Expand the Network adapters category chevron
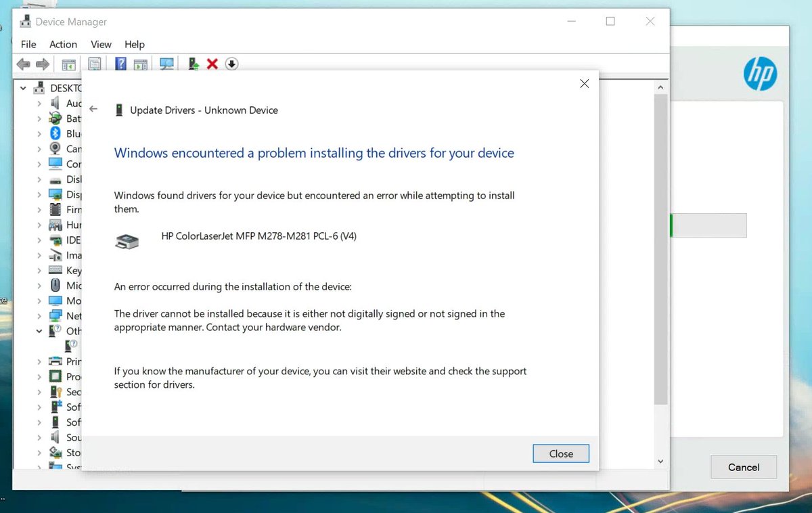Viewport: 812px width, 513px height. tap(39, 316)
